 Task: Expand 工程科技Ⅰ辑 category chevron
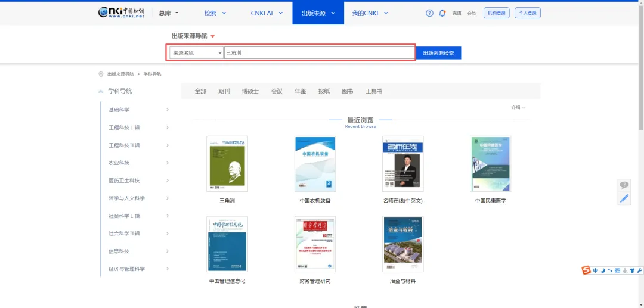click(168, 127)
